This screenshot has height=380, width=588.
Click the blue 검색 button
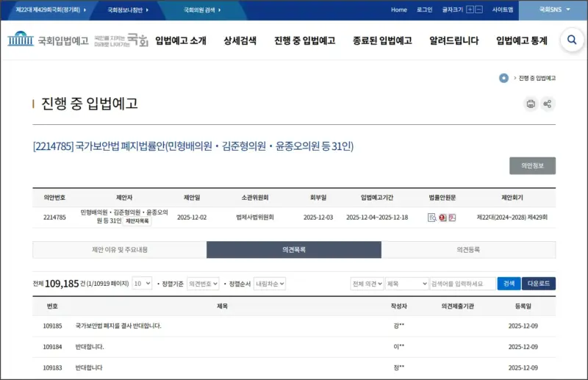[509, 284]
